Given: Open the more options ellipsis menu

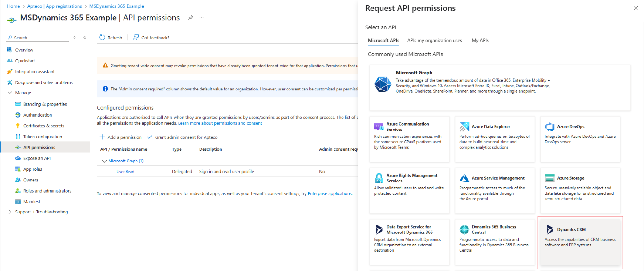Looking at the screenshot, I should tap(201, 18).
